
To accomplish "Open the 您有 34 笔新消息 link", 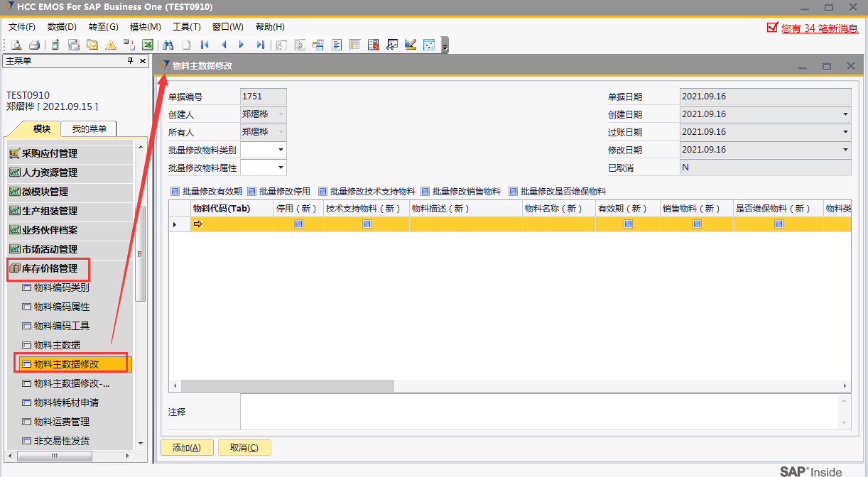I will [x=819, y=28].
